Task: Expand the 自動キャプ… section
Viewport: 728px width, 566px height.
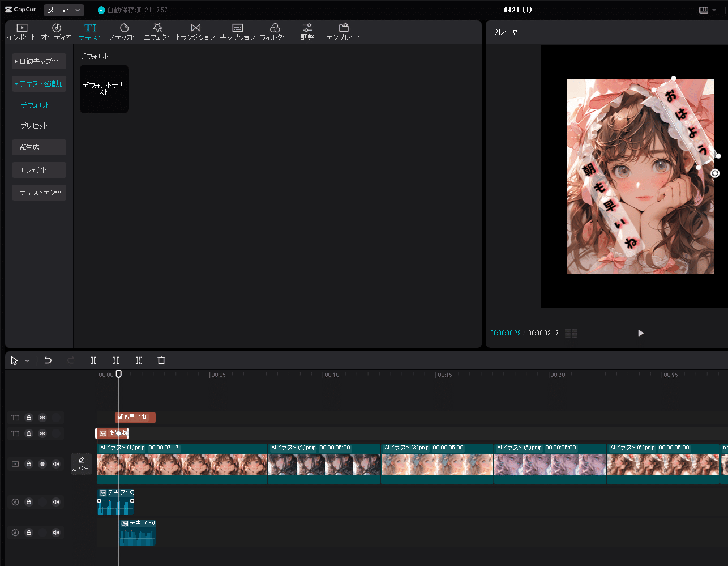Action: click(x=39, y=61)
